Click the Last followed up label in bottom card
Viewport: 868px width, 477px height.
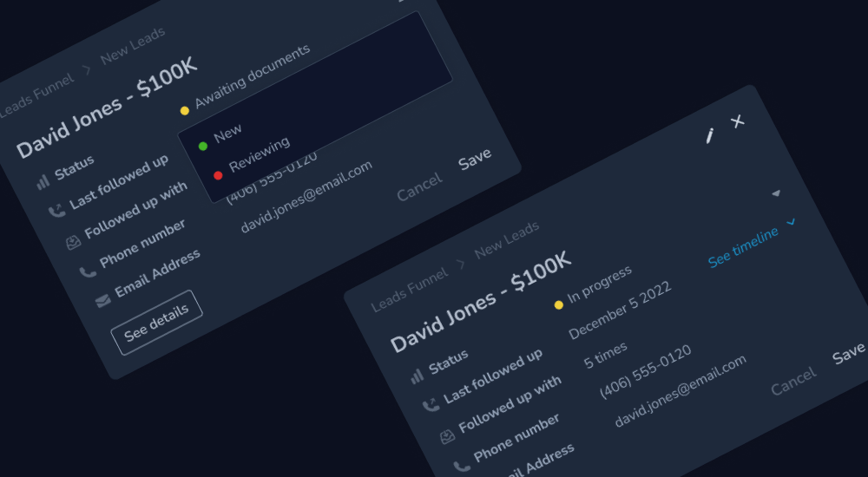493,376
